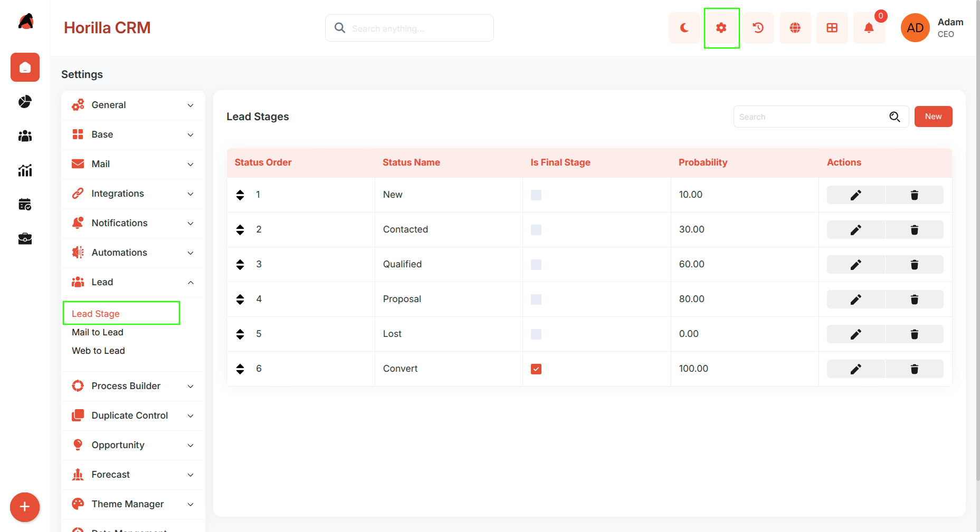Open recent history clock icon
Viewport: 980px width, 532px height.
(x=758, y=28)
